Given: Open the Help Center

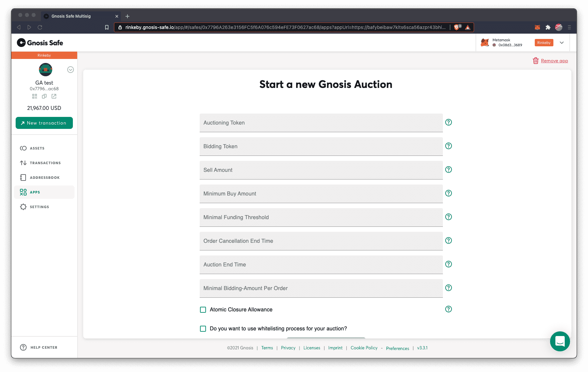Looking at the screenshot, I should pos(39,347).
